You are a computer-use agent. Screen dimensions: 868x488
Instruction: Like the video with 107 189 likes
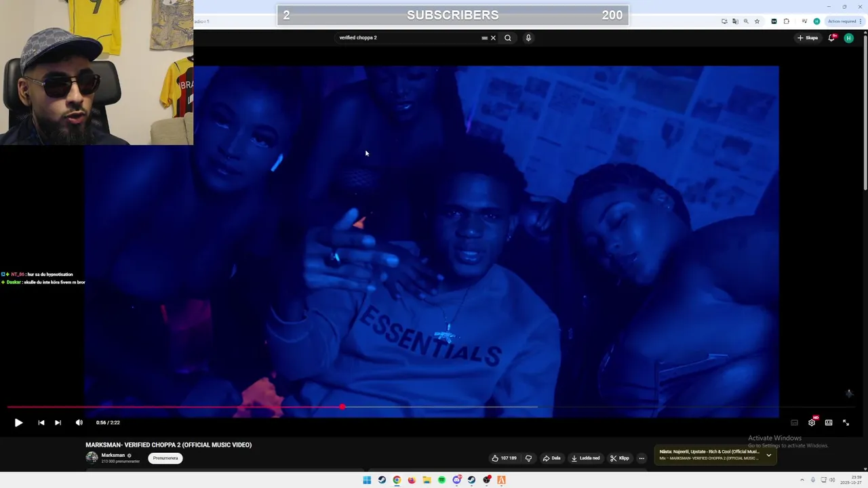[x=504, y=458]
